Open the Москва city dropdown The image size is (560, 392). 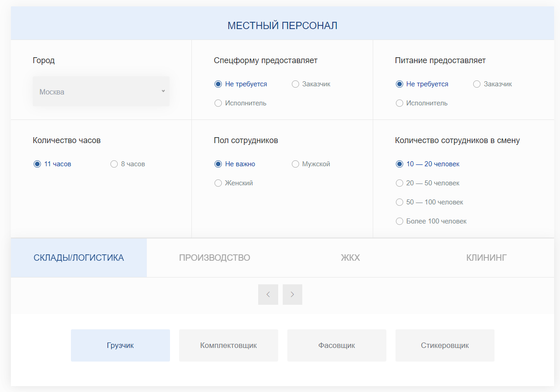(101, 91)
